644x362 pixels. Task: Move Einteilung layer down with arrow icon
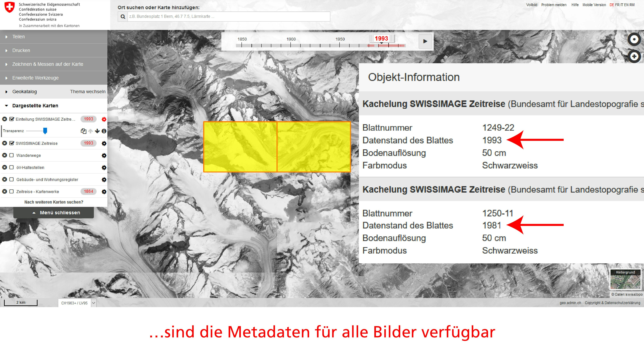pyautogui.click(x=97, y=131)
